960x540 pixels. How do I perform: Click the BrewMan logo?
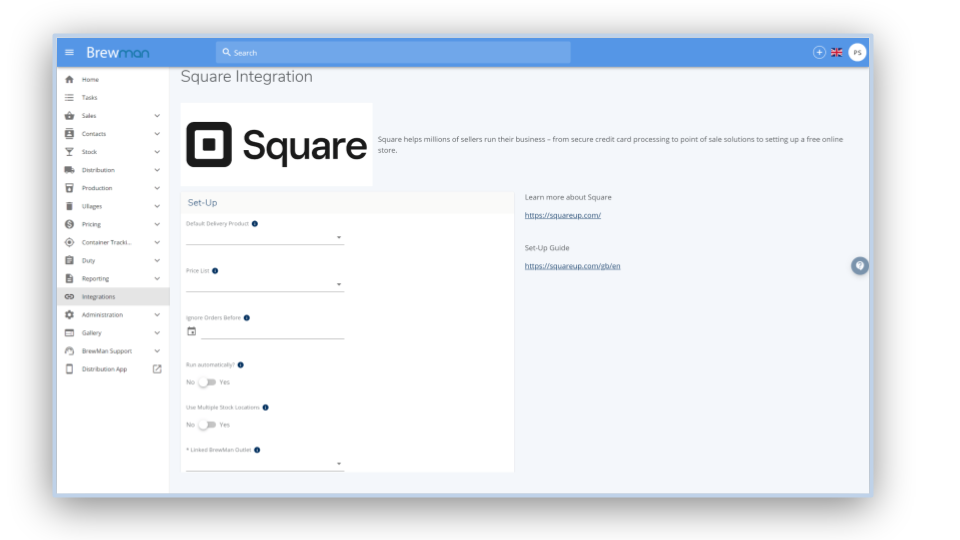click(118, 53)
